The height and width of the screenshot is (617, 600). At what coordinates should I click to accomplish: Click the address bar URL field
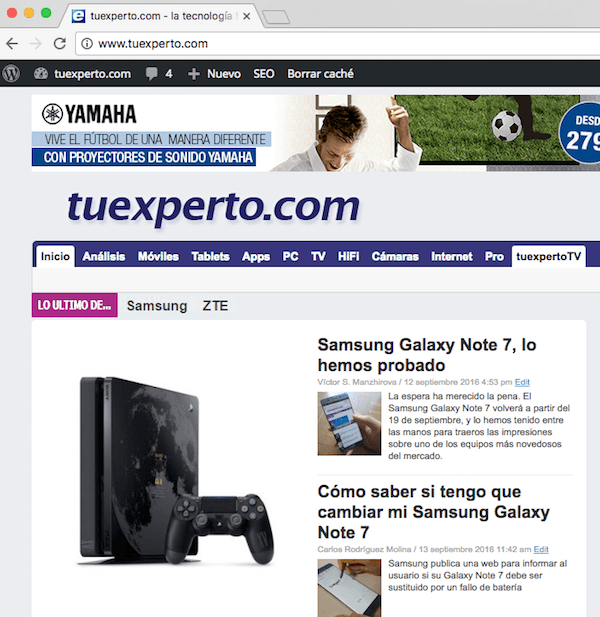tap(338, 43)
